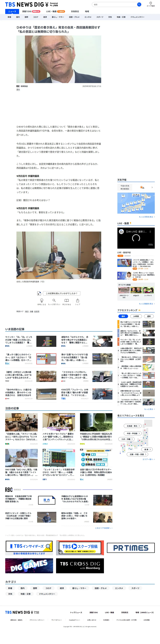This screenshot has height=644, width=160.
Task: Select the 24時間 ranking filter
Action: [136, 316]
